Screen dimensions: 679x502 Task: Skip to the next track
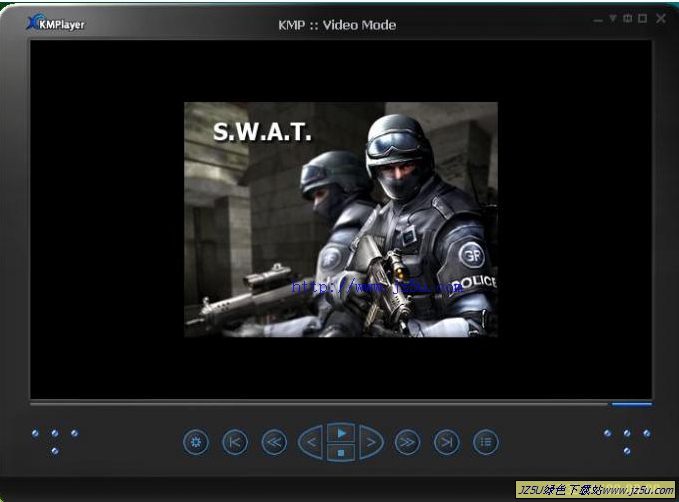446,442
